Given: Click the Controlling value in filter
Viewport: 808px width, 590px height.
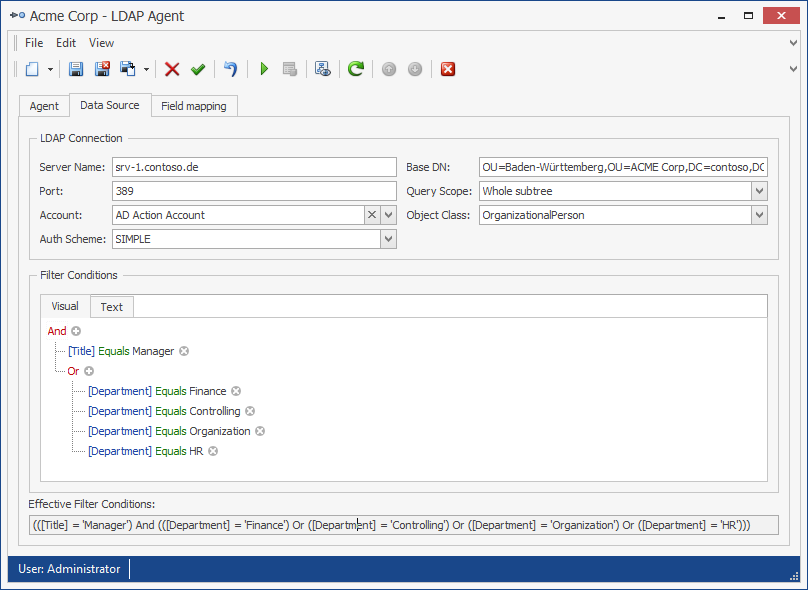Looking at the screenshot, I should [215, 411].
